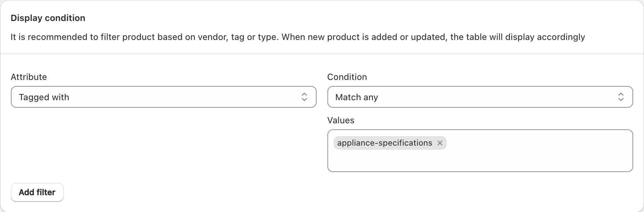
Task: Open the Condition dropdown showing Match any
Action: [480, 97]
